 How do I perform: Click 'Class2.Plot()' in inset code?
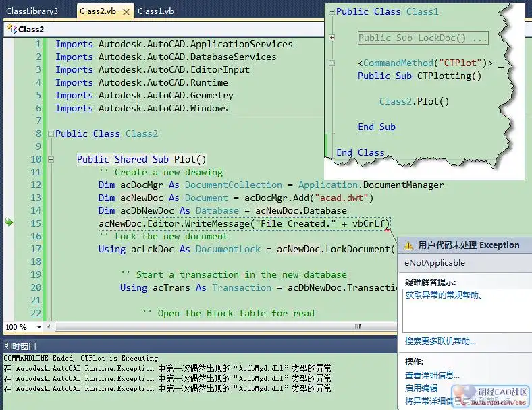click(x=414, y=101)
